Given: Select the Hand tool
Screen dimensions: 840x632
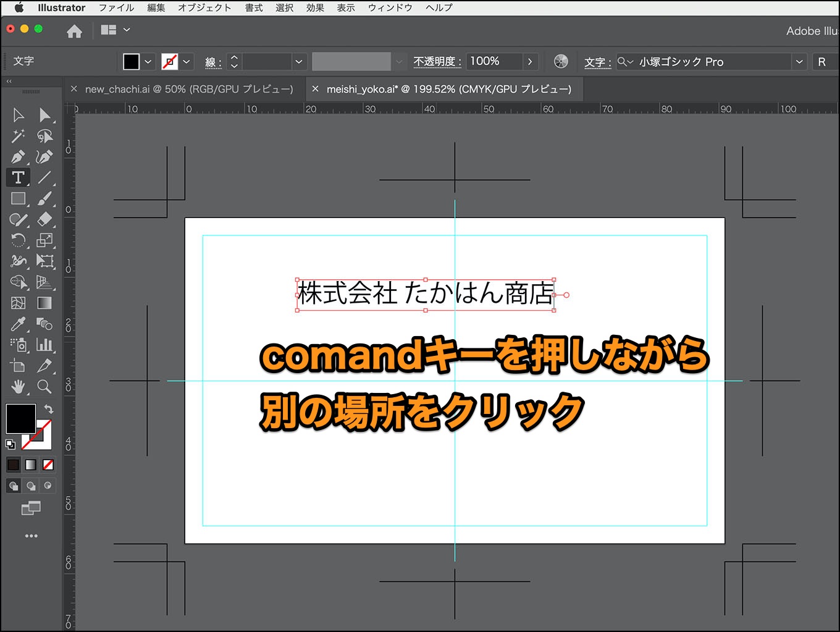Looking at the screenshot, I should 19,387.
